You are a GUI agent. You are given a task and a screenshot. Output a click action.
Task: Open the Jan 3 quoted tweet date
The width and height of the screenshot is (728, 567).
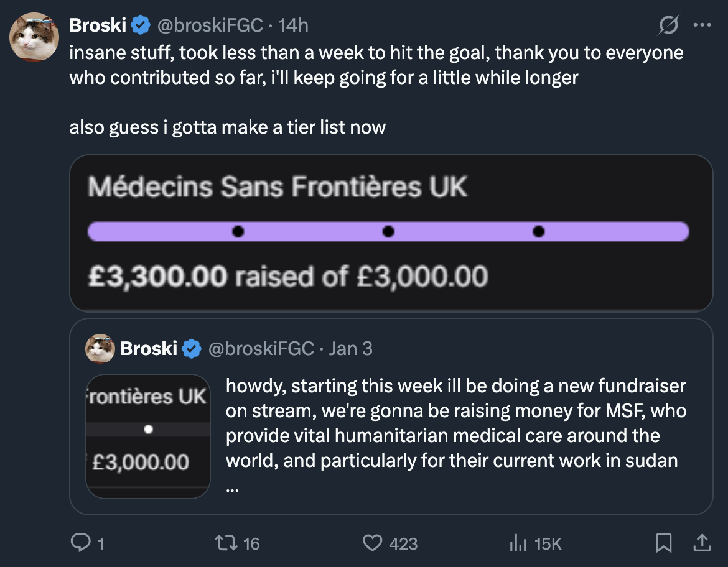pyautogui.click(x=350, y=348)
